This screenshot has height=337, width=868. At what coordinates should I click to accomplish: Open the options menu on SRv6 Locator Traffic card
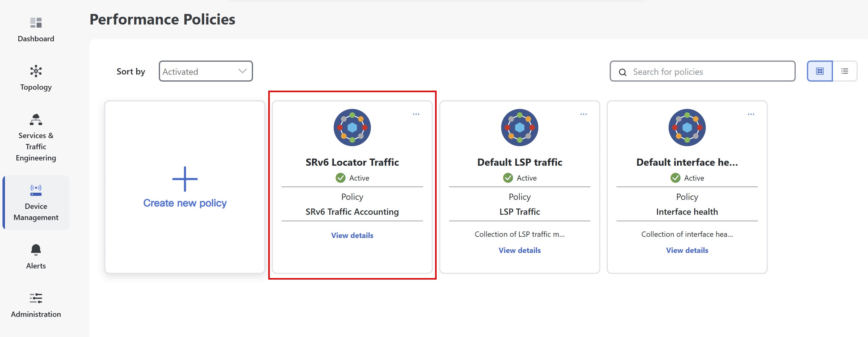coord(416,114)
